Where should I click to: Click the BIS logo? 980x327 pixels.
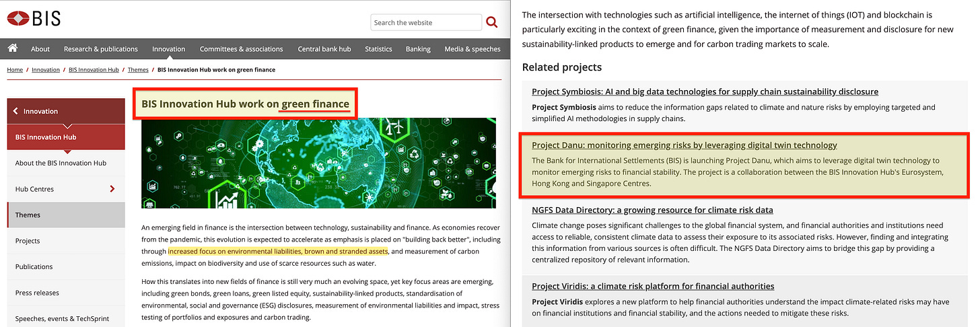[x=34, y=19]
